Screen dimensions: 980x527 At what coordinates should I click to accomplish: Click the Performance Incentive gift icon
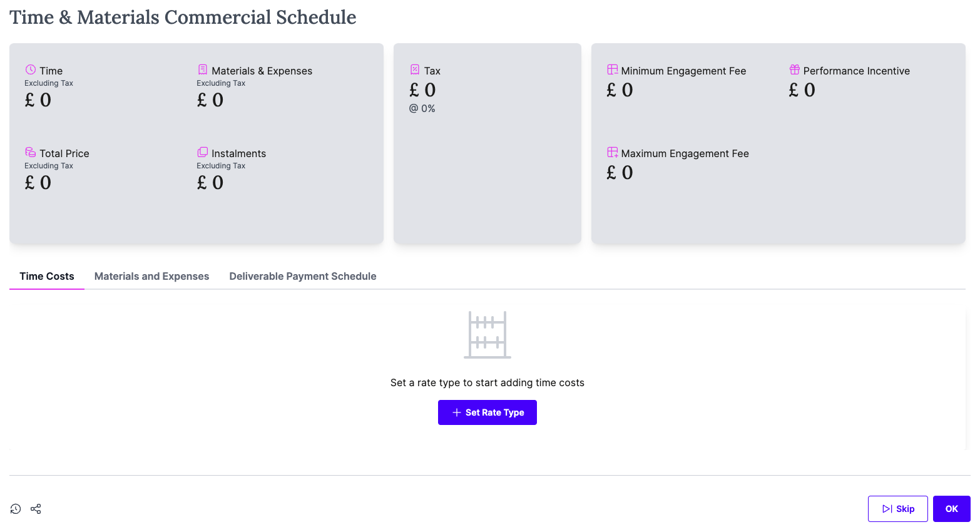[795, 69]
